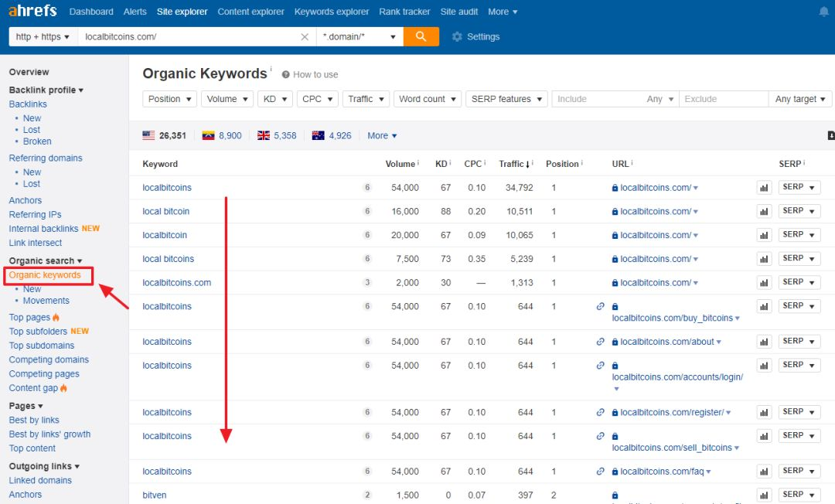Open the Word count filter dropdown

click(427, 99)
